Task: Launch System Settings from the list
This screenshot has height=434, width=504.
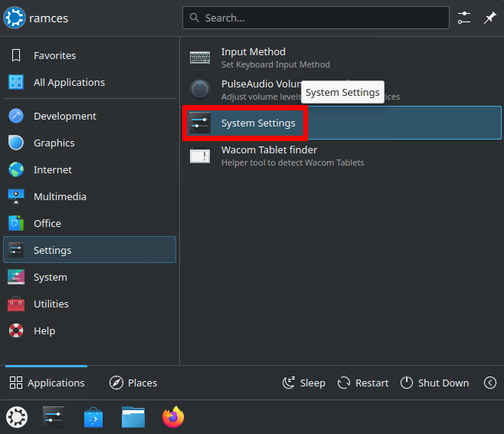Action: click(x=342, y=123)
